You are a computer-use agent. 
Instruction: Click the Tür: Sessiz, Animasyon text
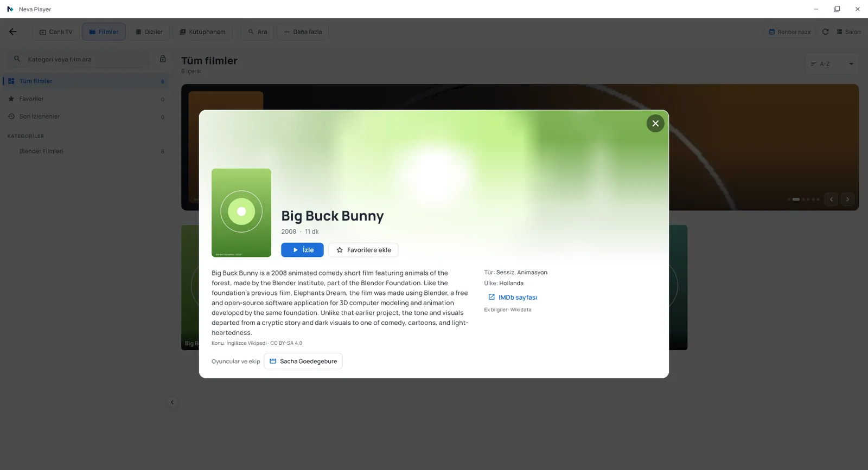(515, 273)
